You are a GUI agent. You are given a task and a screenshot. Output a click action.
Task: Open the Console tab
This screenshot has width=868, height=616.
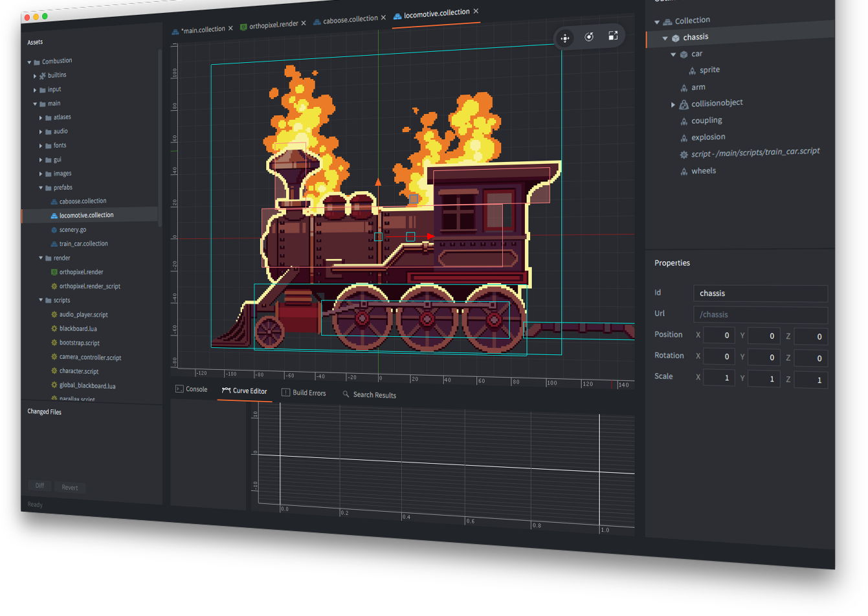pyautogui.click(x=192, y=389)
